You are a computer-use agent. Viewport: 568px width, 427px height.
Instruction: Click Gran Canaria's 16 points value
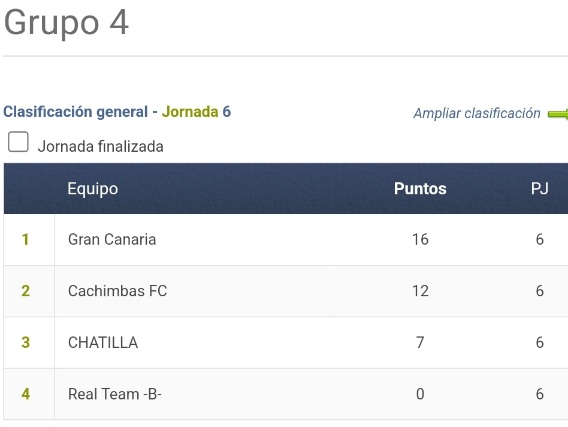click(x=420, y=239)
